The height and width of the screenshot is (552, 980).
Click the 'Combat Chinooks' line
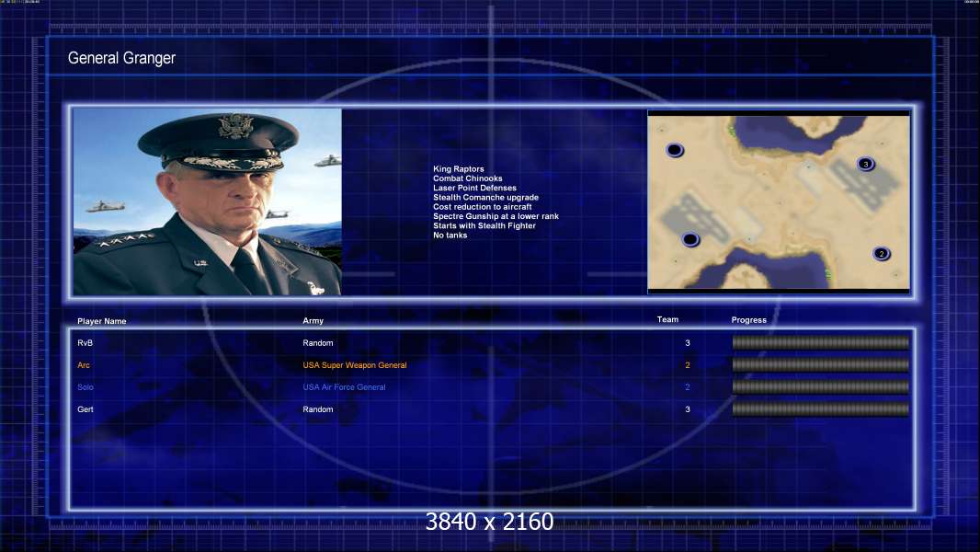468,178
